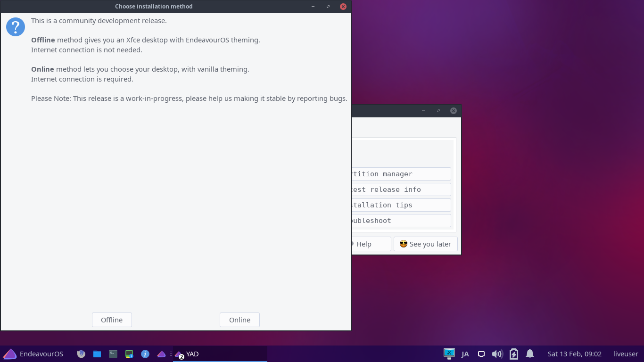Show notifications via the bell icon
This screenshot has width=644, height=362.
530,354
